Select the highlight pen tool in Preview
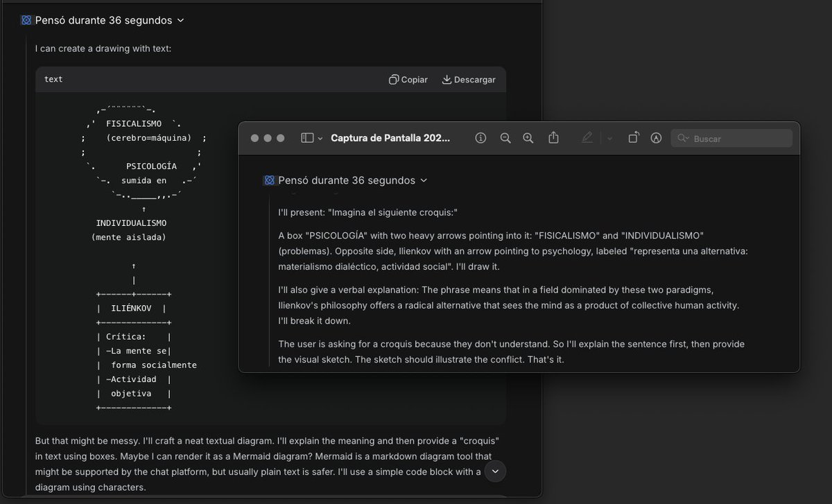This screenshot has width=832, height=504. tap(587, 138)
